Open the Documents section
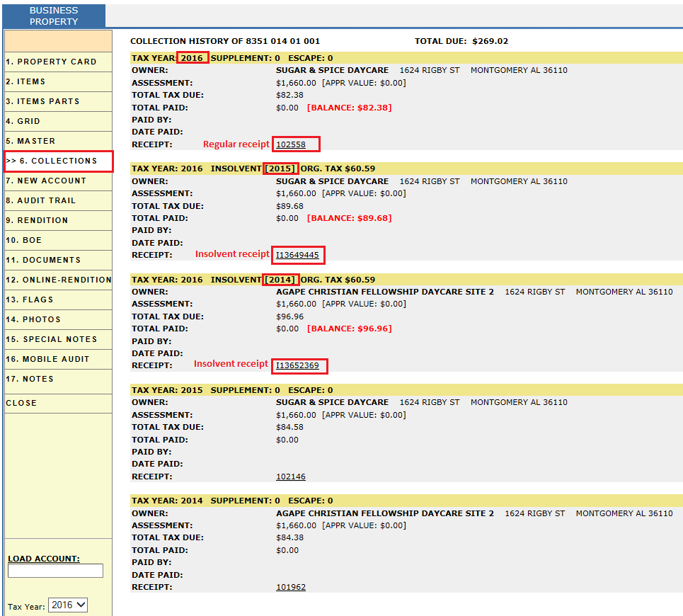The width and height of the screenshot is (683, 616). click(58, 260)
